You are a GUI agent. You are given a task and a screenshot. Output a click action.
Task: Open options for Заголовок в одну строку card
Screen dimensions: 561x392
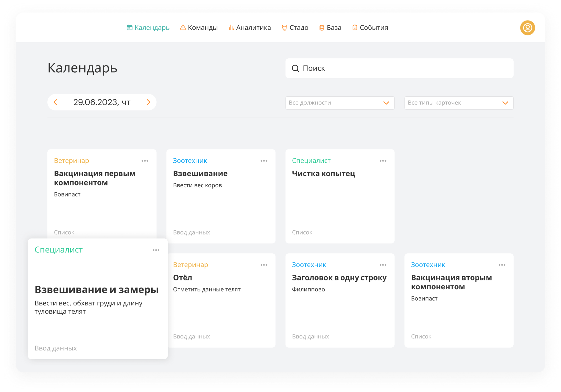383,265
